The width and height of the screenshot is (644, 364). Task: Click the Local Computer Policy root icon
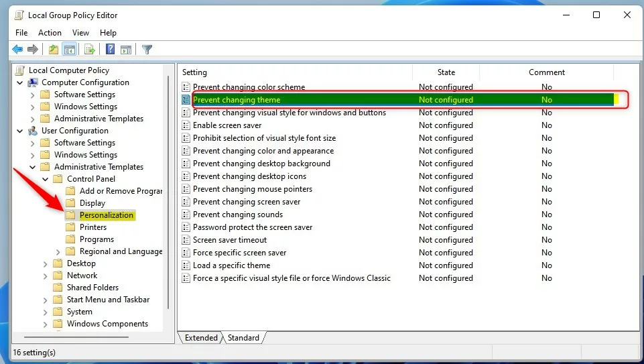coord(19,70)
